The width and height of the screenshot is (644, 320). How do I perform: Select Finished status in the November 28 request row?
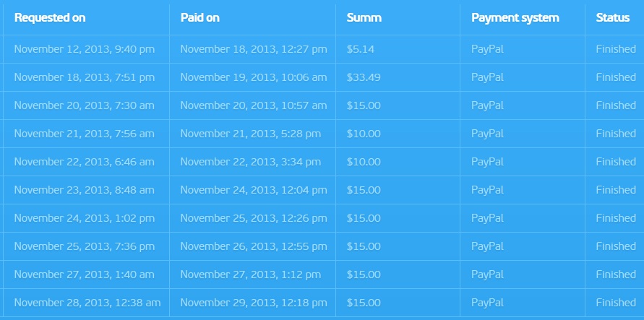(616, 303)
